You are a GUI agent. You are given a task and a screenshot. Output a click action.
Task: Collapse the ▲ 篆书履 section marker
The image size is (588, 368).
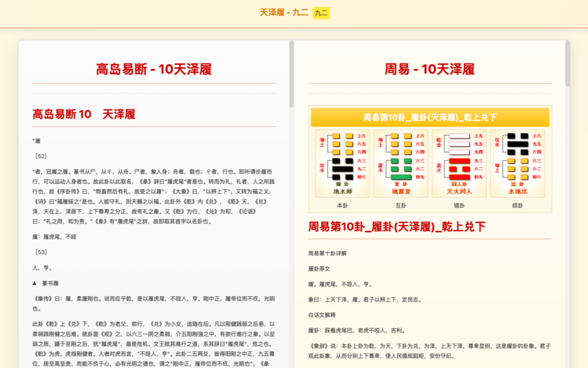[36, 283]
